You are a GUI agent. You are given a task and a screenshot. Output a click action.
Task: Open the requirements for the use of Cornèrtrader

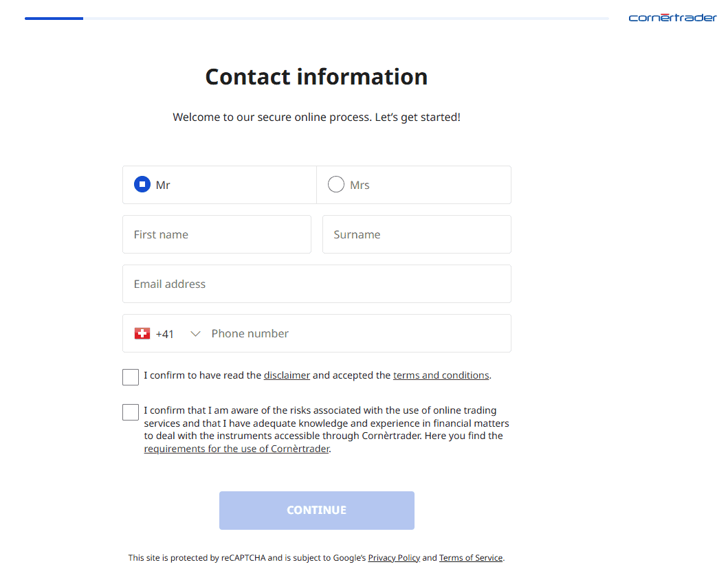[236, 448]
